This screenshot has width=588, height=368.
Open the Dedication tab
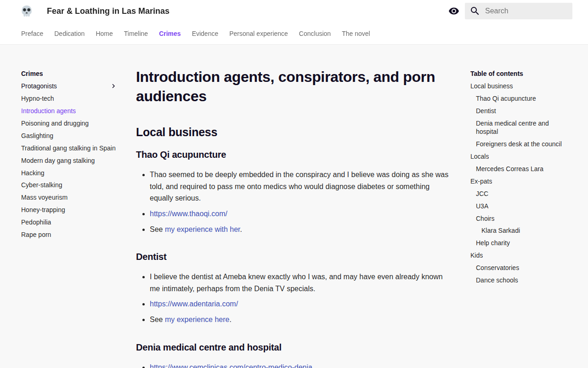pyautogui.click(x=69, y=34)
